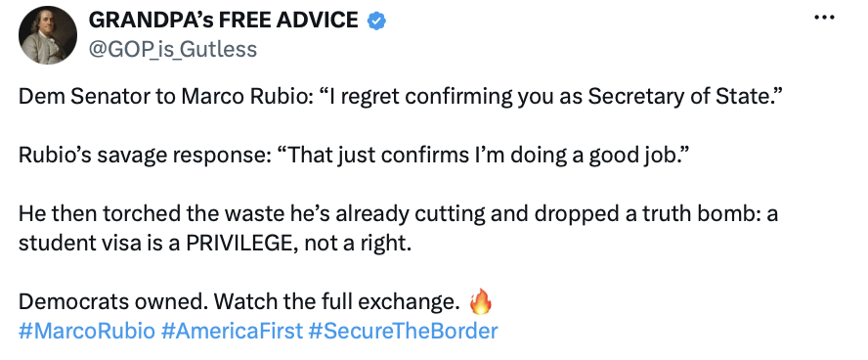The width and height of the screenshot is (868, 360).
Task: Open the Benjamin Franklin profile avatar
Action: click(48, 36)
